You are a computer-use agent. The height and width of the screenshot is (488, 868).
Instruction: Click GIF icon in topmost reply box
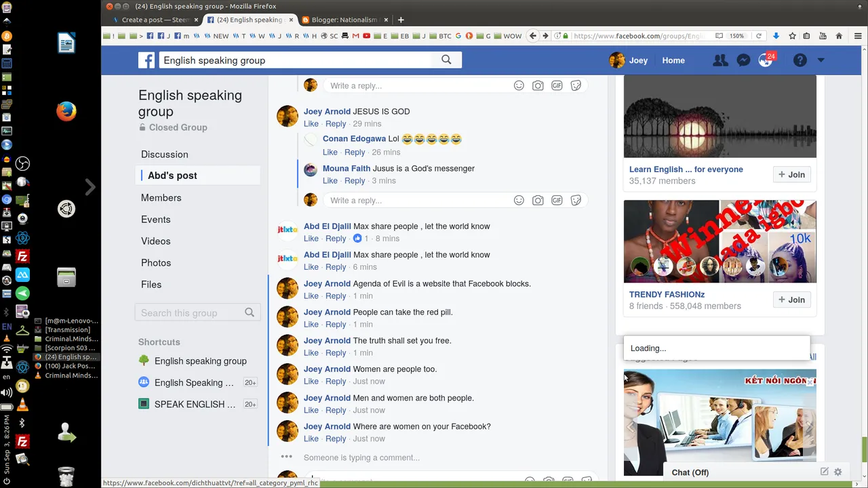click(x=557, y=85)
